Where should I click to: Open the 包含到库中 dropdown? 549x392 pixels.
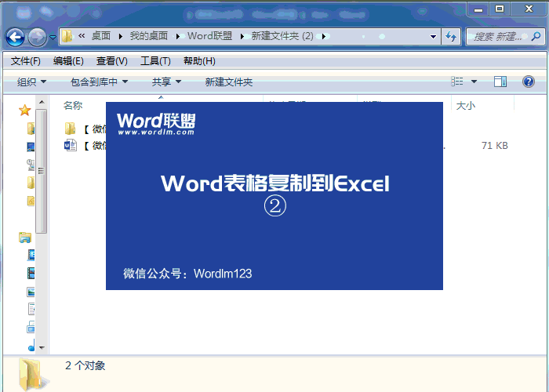click(x=99, y=82)
